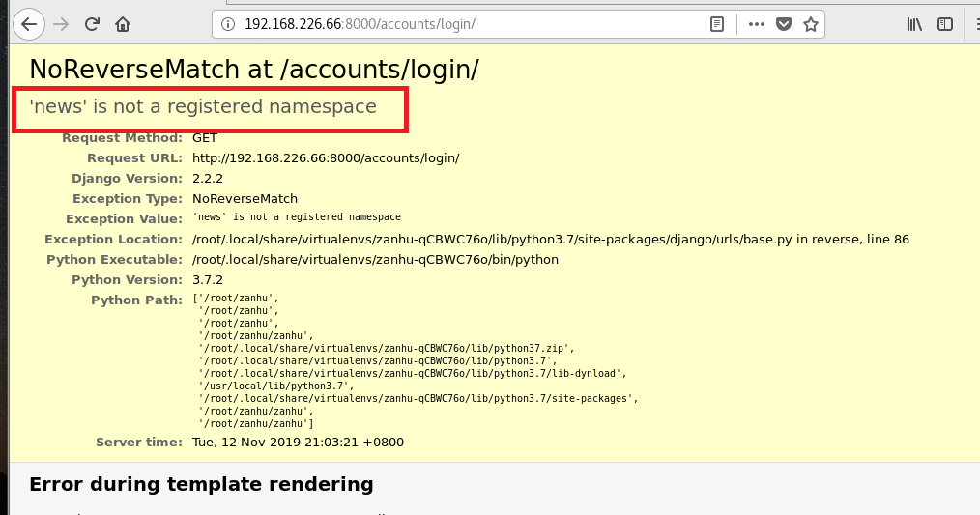The height and width of the screenshot is (515, 980).
Task: Click the Python Executable path value
Action: pyautogui.click(x=376, y=259)
